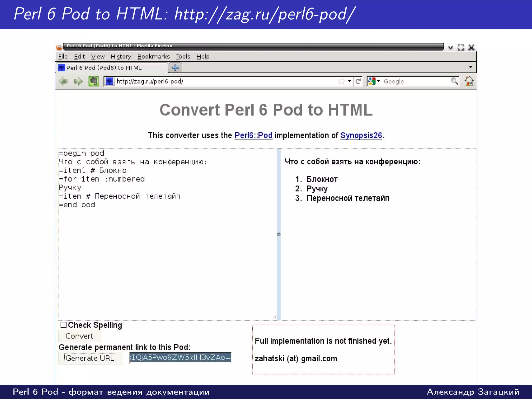Screen dimensions: 532x399
Task: Close the Firefox window
Action: point(471,47)
